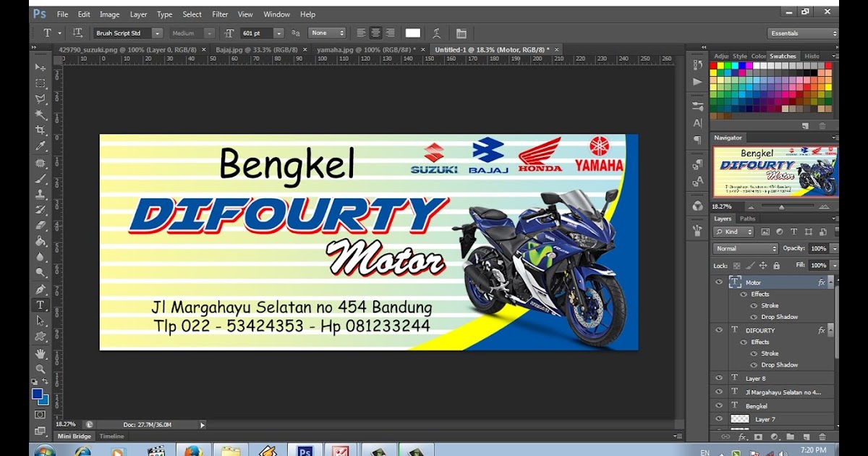Screen dimensions: 868x456
Task: Adjust the Navigator zoom slider
Action: [781, 206]
